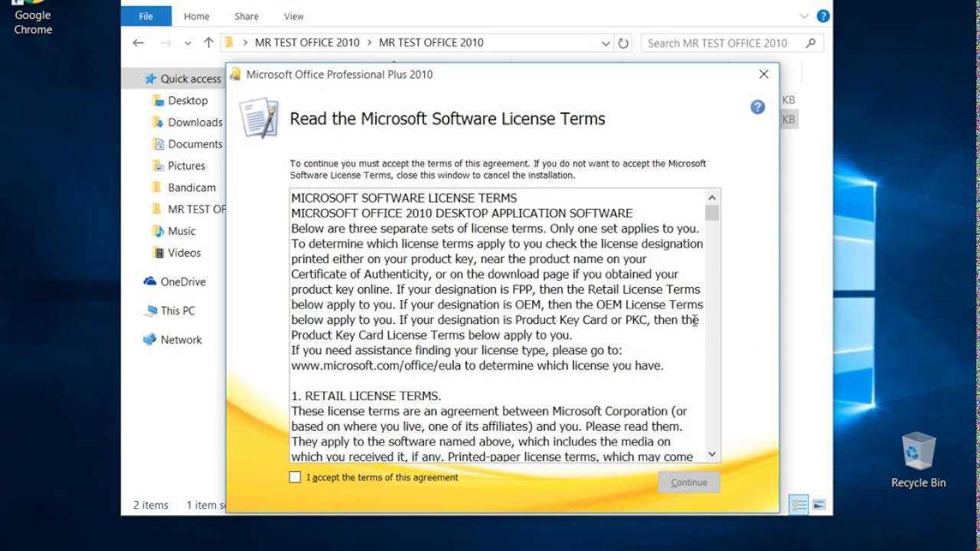Open the Home ribbon tab in Explorer

(x=196, y=16)
